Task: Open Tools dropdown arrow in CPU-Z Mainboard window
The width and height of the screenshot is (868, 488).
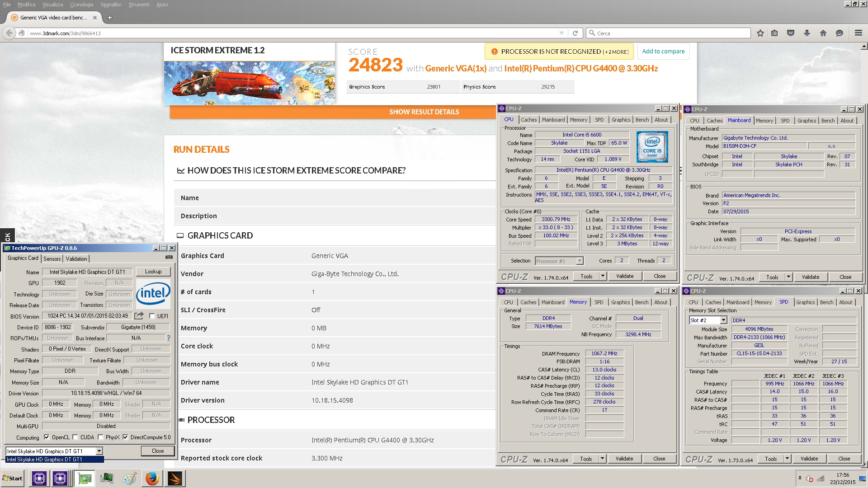Action: click(x=788, y=277)
